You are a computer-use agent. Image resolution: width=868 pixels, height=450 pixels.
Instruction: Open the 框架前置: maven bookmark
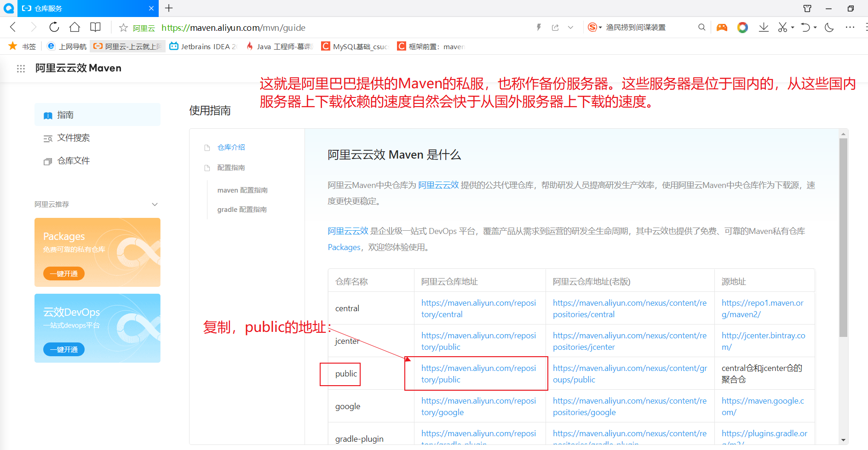click(431, 46)
